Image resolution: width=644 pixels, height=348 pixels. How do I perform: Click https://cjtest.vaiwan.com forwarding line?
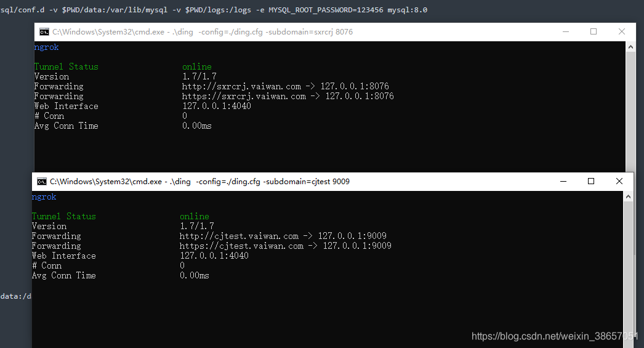(x=286, y=246)
